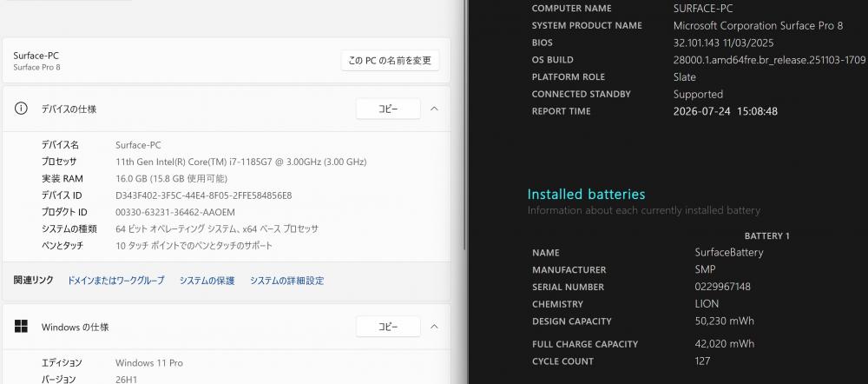868x384 pixels.
Task: Select the ペンとタッチ 10 タッチ ポイント value
Action: pyautogui.click(x=194, y=246)
